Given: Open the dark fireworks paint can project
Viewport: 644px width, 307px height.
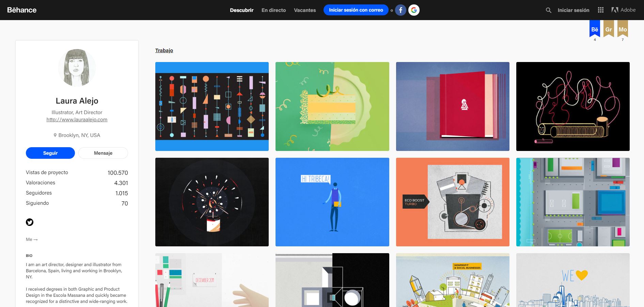Looking at the screenshot, I should tap(212, 202).
